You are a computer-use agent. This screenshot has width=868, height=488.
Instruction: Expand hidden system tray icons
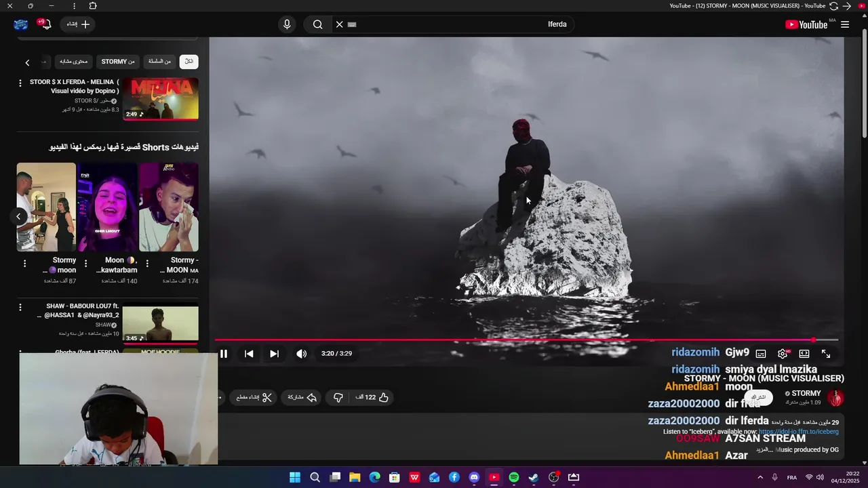pyautogui.click(x=760, y=477)
